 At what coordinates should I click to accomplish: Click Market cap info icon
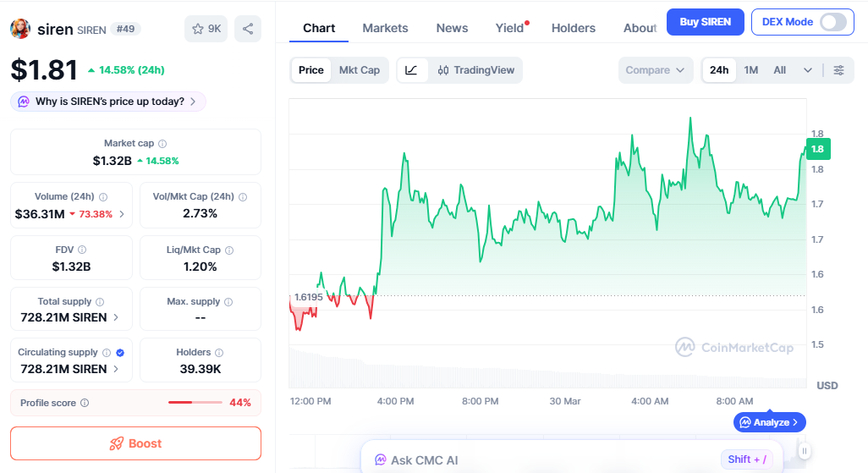(162, 144)
